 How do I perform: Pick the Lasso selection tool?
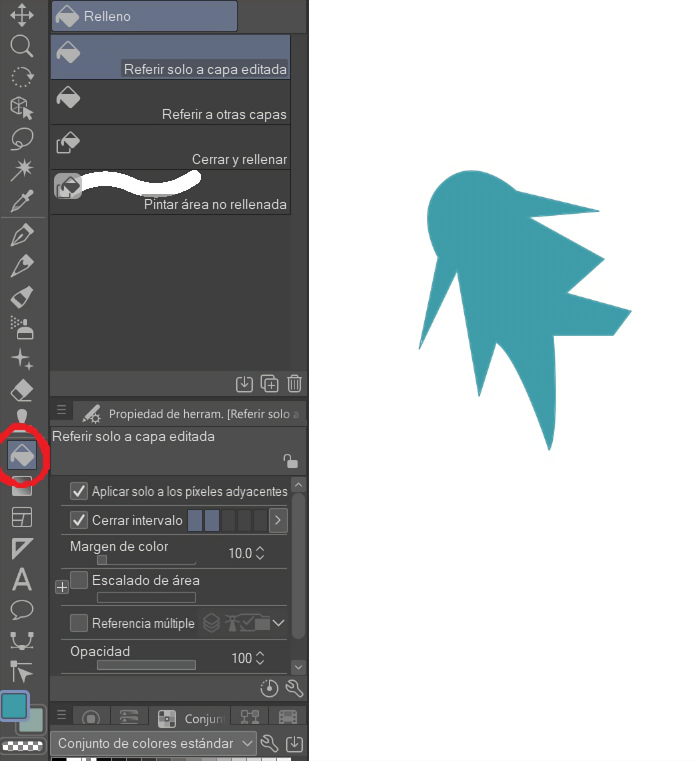22,139
